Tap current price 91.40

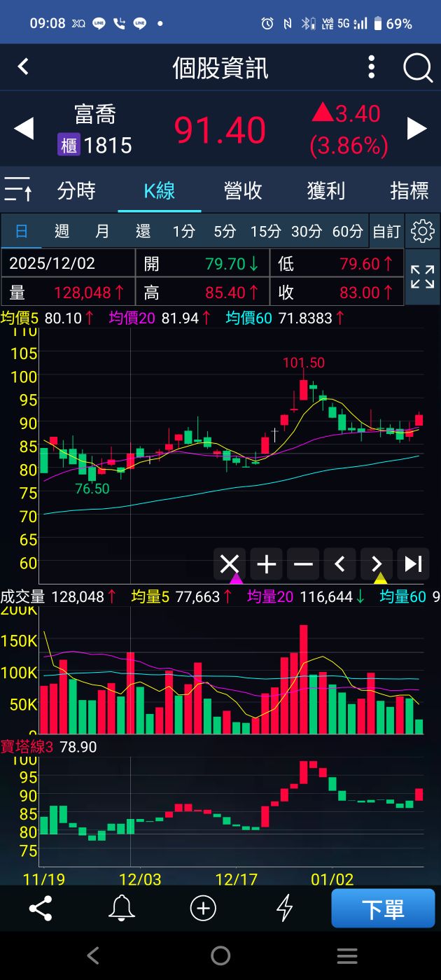click(220, 129)
